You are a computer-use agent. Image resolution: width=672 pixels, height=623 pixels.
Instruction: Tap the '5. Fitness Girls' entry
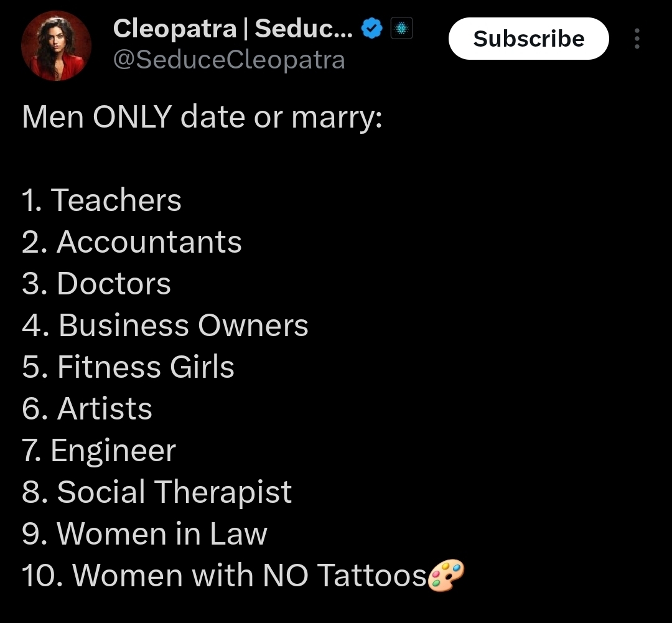tap(128, 367)
